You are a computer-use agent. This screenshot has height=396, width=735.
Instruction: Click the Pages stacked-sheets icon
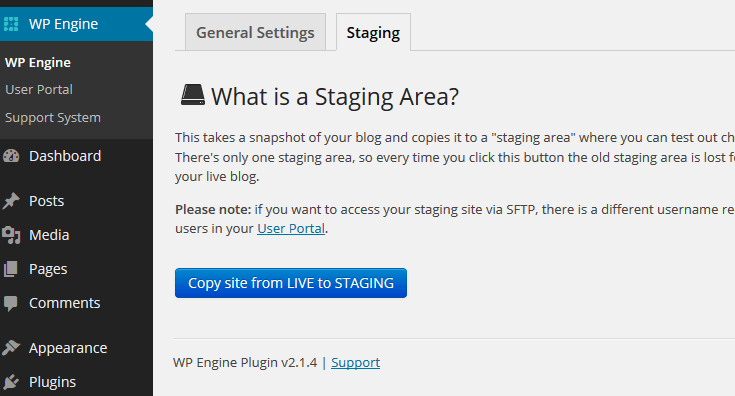10,269
